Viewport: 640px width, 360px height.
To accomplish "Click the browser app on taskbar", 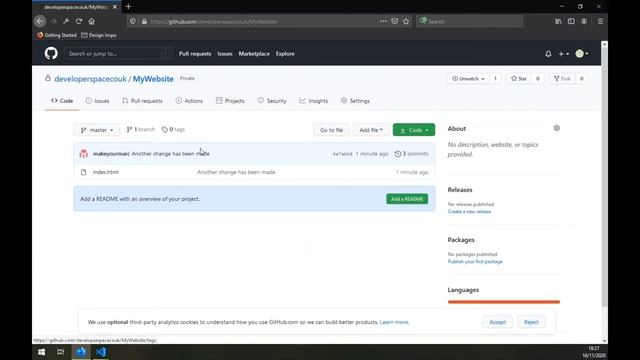I will pyautogui.click(x=81, y=352).
